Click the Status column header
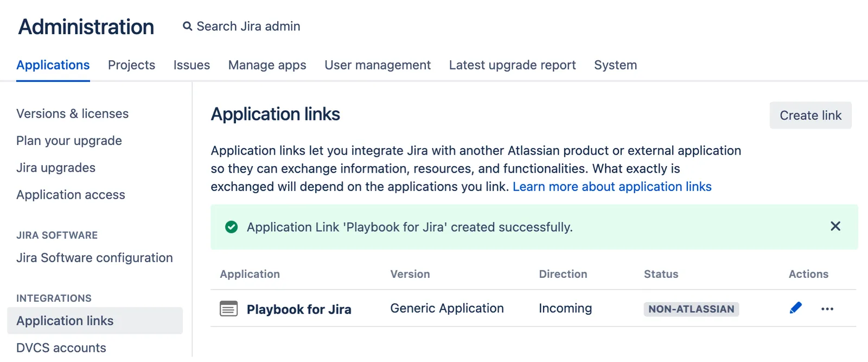This screenshot has height=362, width=868. (x=661, y=274)
